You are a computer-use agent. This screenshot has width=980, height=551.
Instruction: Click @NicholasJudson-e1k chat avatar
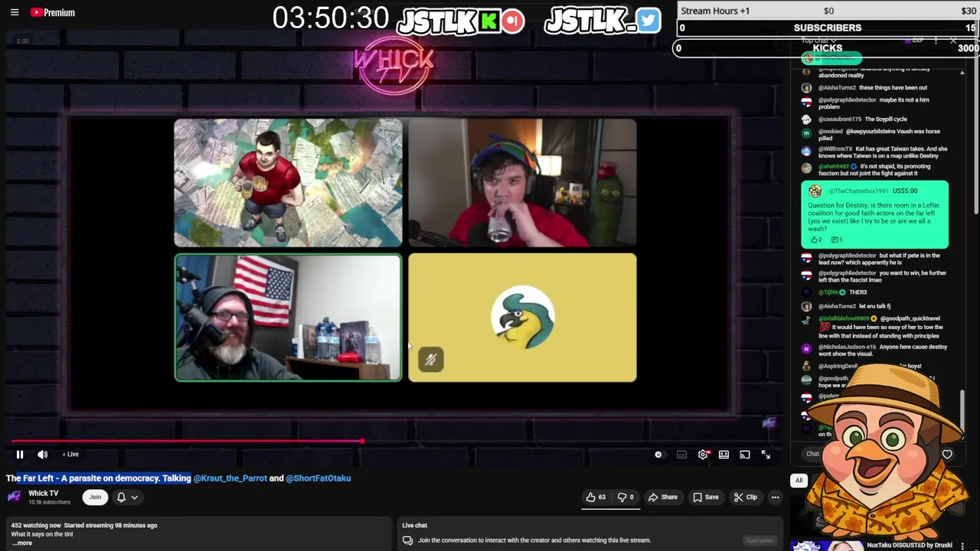pyautogui.click(x=806, y=348)
